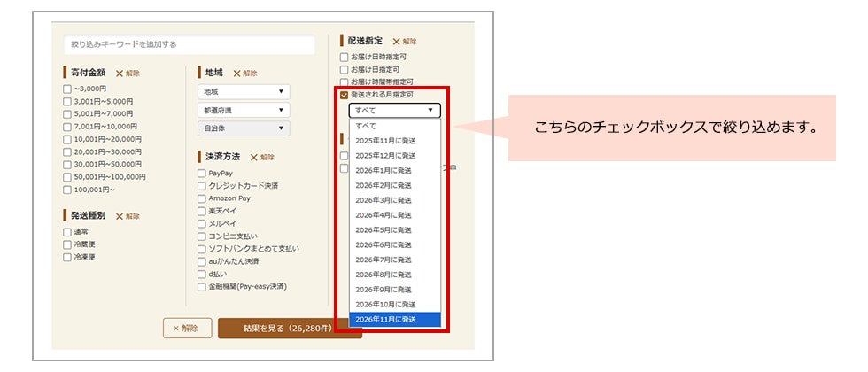Screen dimensions: 868x372
Task: Check the 10,001円~20,000円 box
Action: 67,140
